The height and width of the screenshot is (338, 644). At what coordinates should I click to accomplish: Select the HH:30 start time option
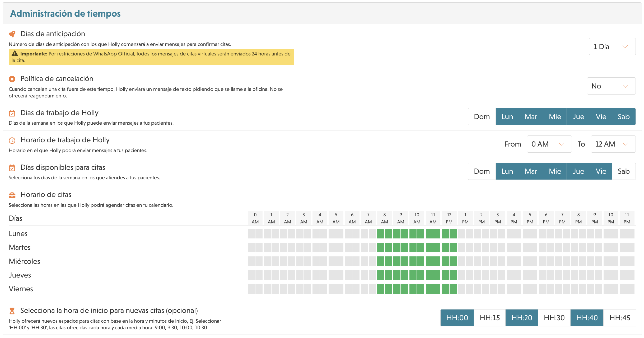554,318
